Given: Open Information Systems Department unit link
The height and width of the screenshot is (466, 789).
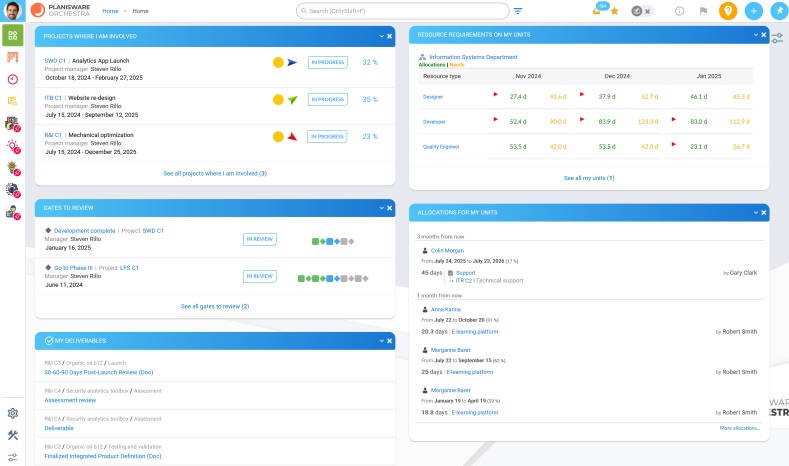Looking at the screenshot, I should (x=473, y=57).
